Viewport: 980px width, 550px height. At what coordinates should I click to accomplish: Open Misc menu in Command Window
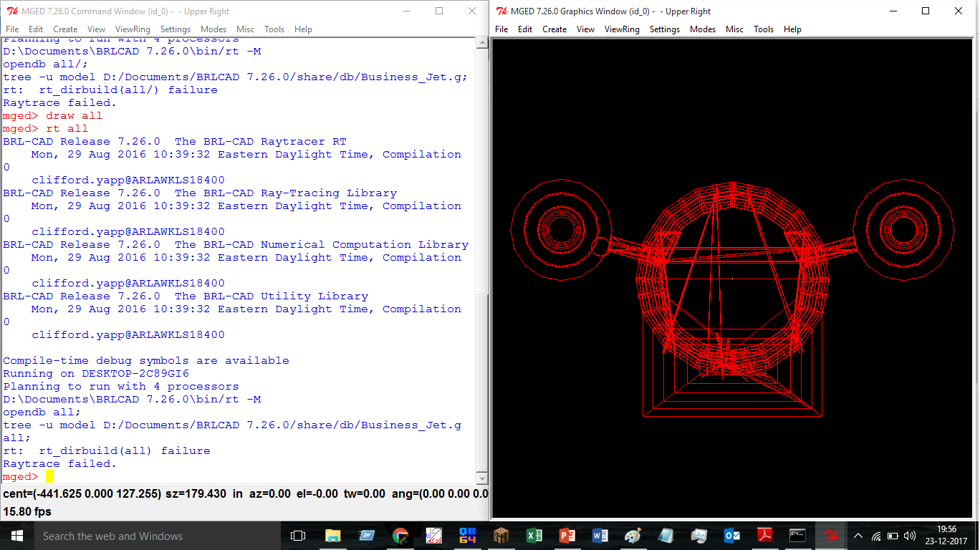pyautogui.click(x=245, y=29)
